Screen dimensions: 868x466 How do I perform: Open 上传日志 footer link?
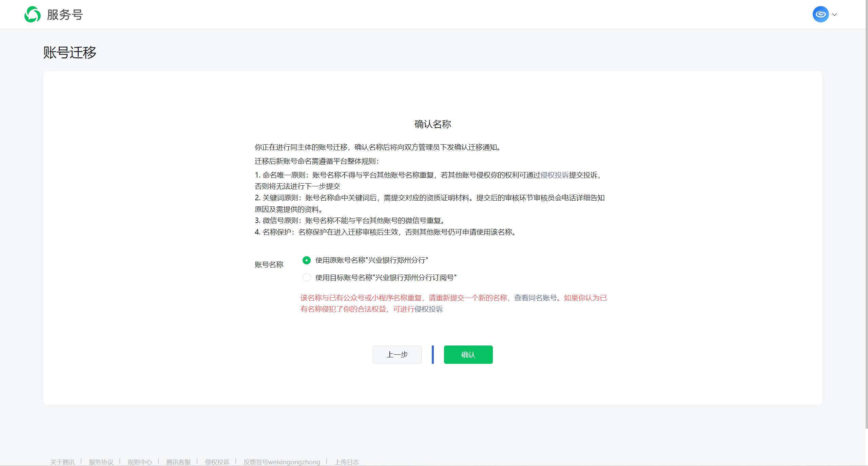(347, 462)
